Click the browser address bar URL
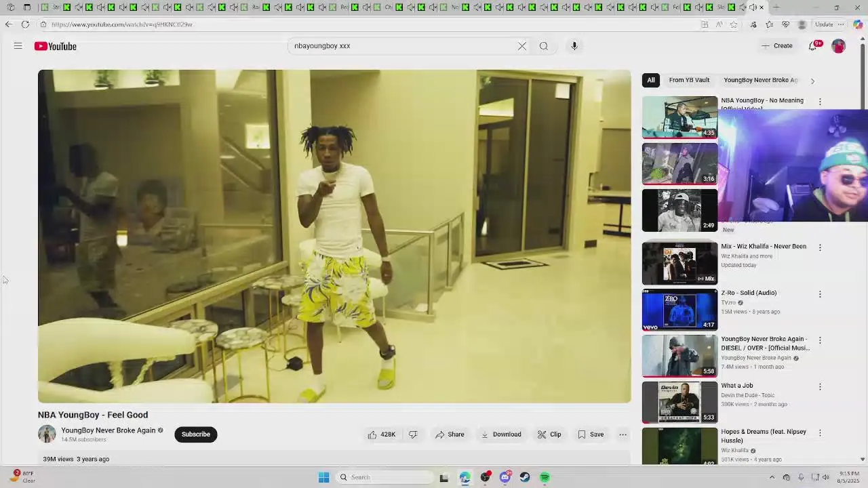The width and height of the screenshot is (868, 488). click(x=122, y=24)
